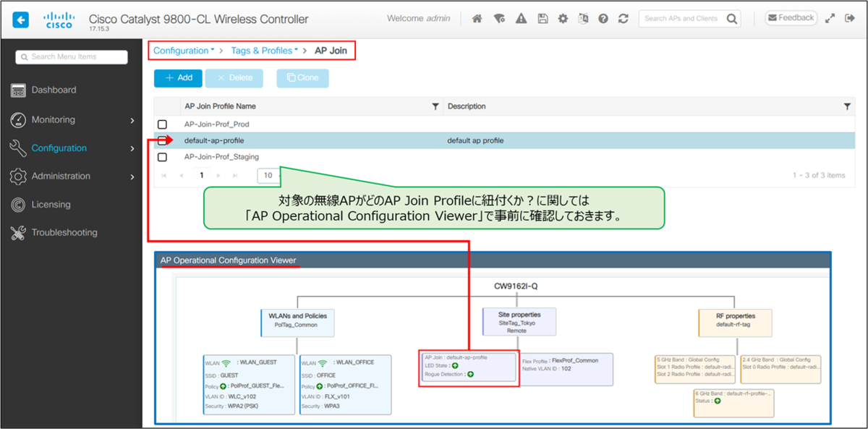This screenshot has height=429, width=868.
Task: Open Troubleshooting in the sidebar
Action: tap(64, 233)
